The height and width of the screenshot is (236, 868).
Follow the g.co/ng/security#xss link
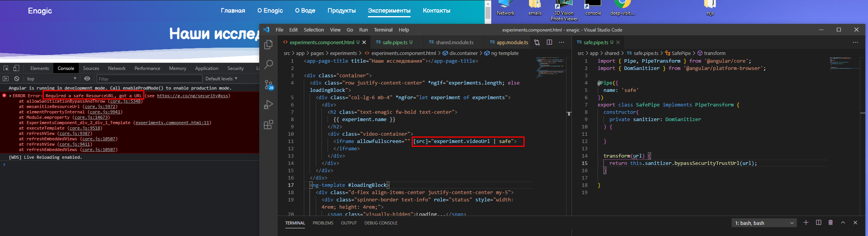click(x=192, y=96)
